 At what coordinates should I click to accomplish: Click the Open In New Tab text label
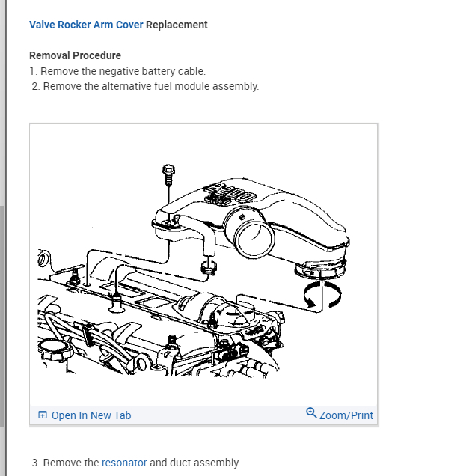[x=91, y=415]
